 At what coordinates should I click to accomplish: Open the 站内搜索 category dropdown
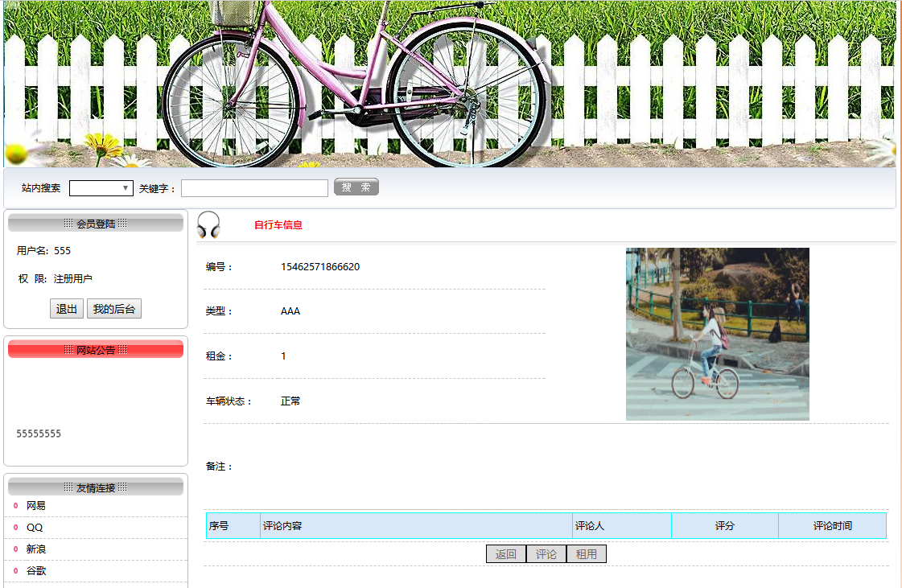(x=101, y=188)
